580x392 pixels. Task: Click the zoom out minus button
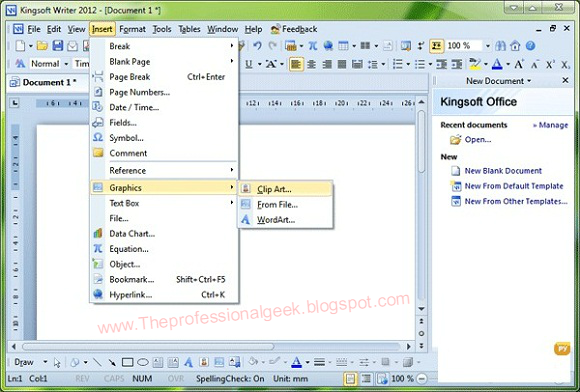pyautogui.click(x=422, y=378)
